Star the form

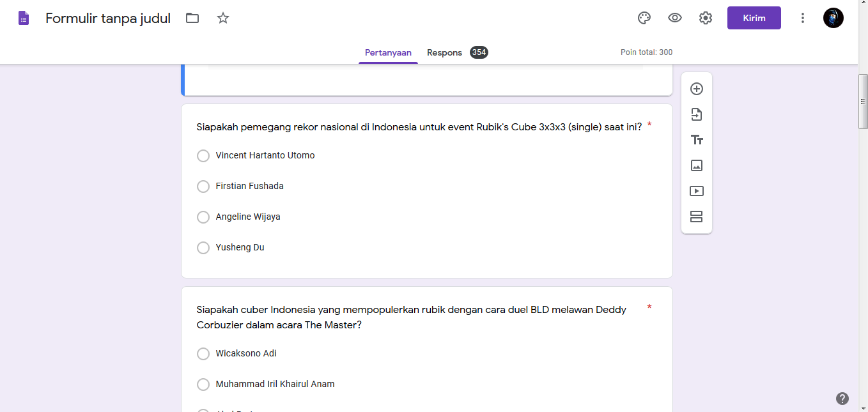click(223, 18)
